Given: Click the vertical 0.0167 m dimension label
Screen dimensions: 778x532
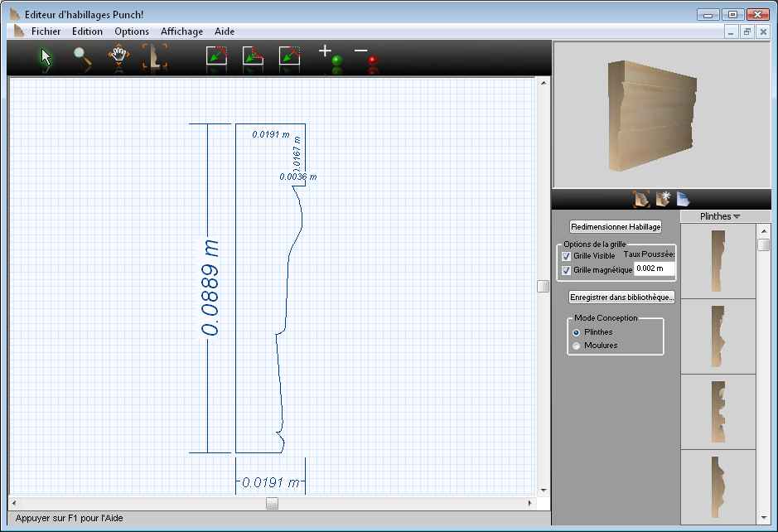Looking at the screenshot, I should [297, 154].
